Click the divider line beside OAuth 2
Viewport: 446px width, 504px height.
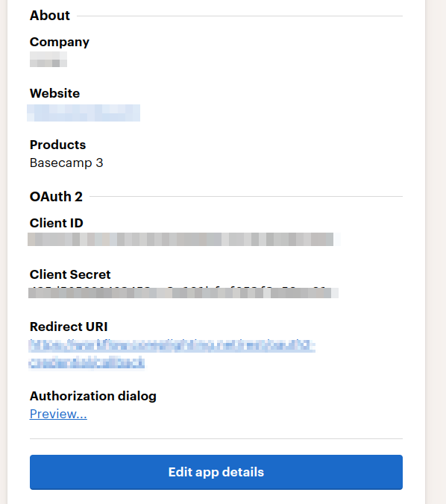pos(246,196)
